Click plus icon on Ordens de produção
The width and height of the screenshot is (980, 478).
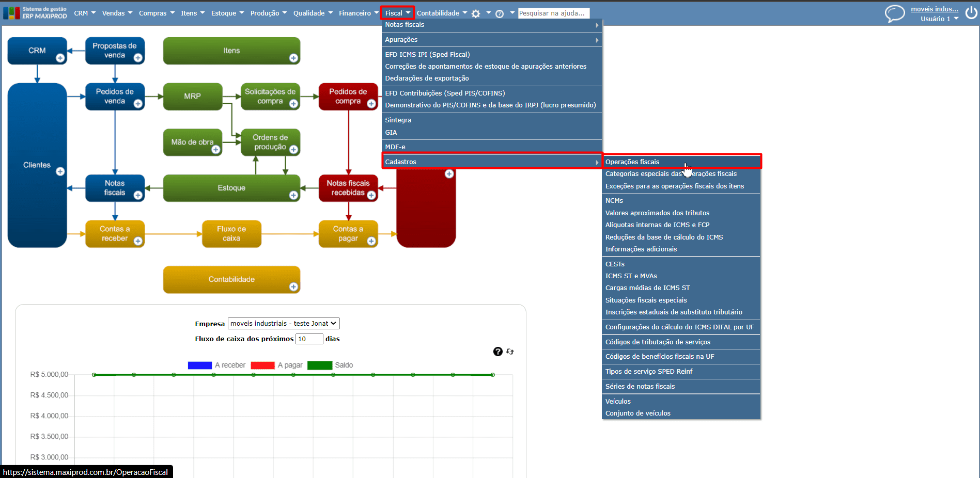click(293, 150)
